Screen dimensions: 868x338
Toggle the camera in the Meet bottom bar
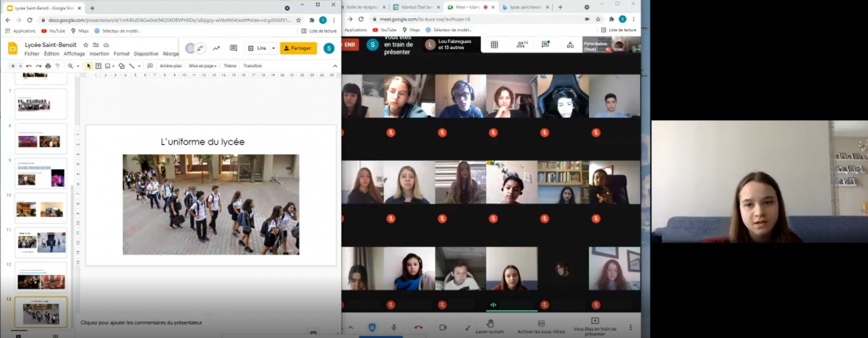click(x=442, y=327)
